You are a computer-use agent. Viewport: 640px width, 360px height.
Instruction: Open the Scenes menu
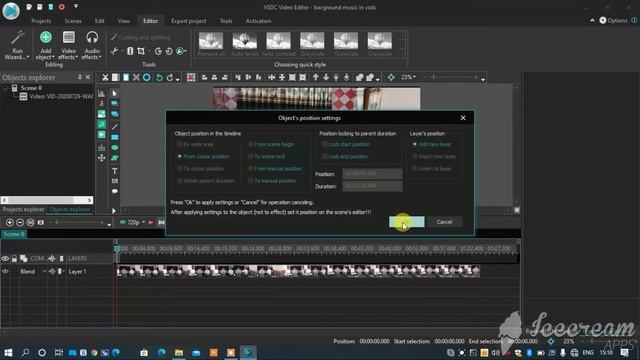tap(73, 21)
